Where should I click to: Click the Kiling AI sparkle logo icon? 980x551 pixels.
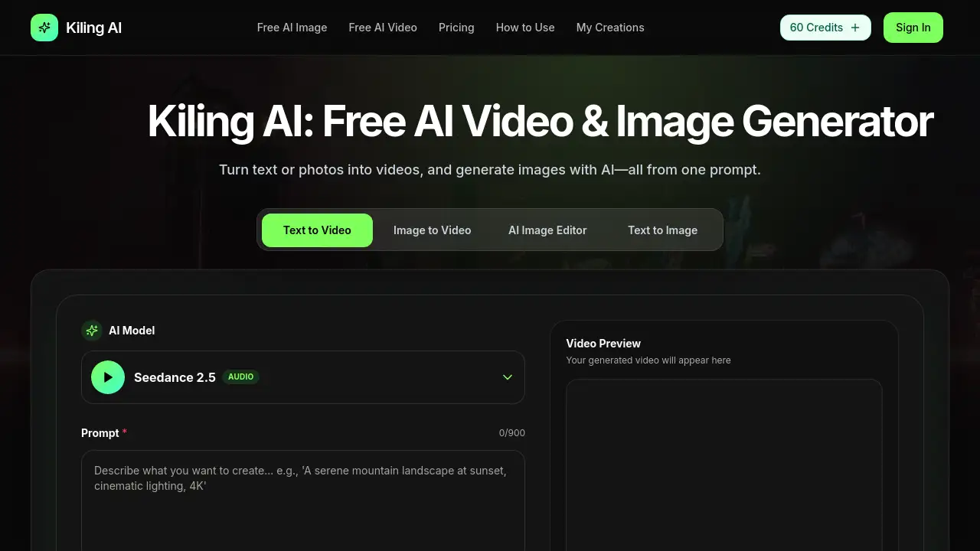tap(44, 28)
